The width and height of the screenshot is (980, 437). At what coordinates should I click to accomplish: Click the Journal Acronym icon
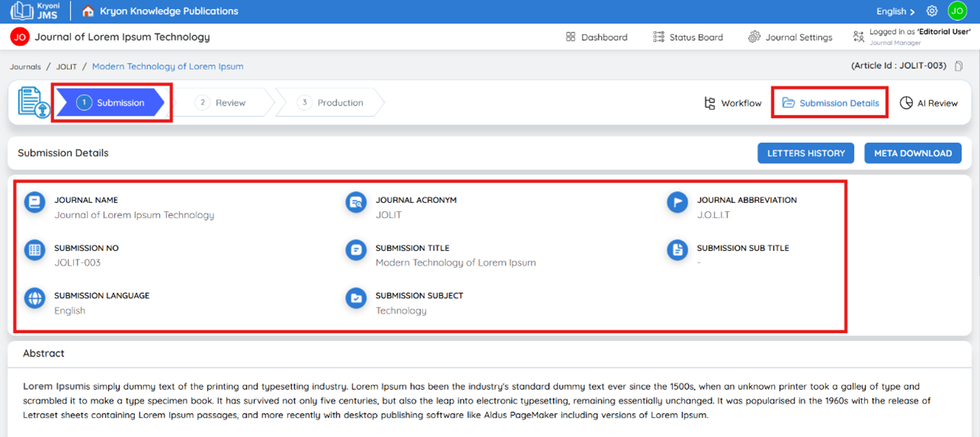[356, 202]
